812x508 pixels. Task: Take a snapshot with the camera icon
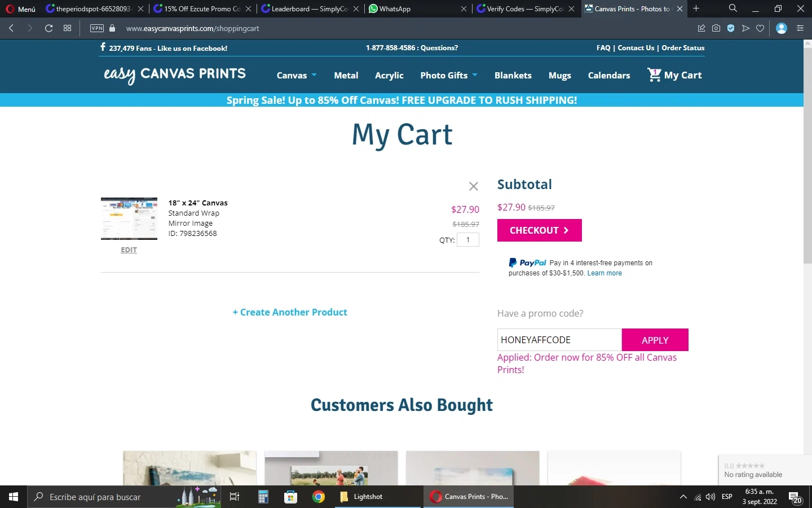[716, 28]
